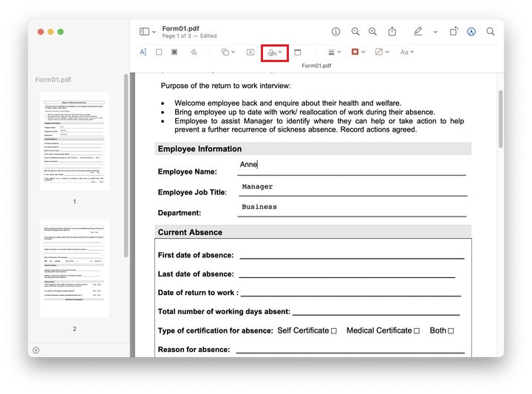532x394 pixels.
Task: Open the Shape Style line thickness menu
Action: click(x=335, y=52)
